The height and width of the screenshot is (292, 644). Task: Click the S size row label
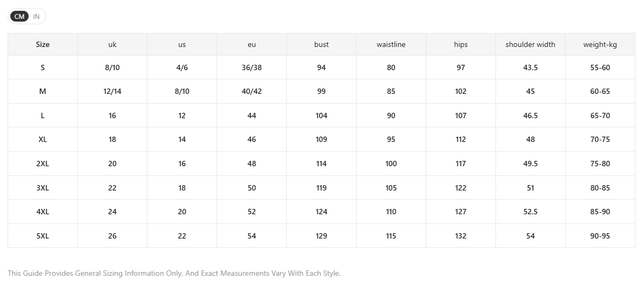[x=43, y=67]
